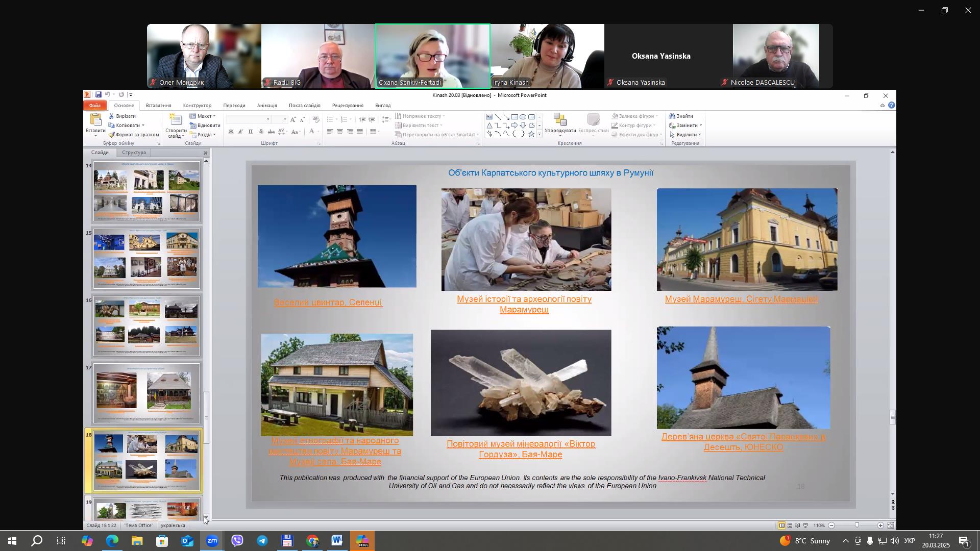Select slide 16 thumbnail
Viewport: 980px width, 551px height.
click(x=146, y=326)
